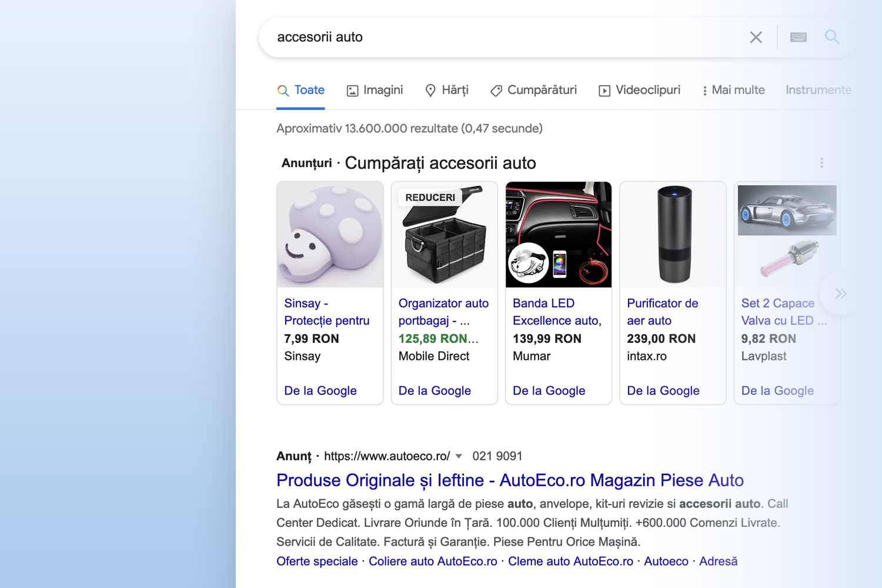Open the Mai multe menu
The height and width of the screenshot is (588, 882).
(733, 90)
